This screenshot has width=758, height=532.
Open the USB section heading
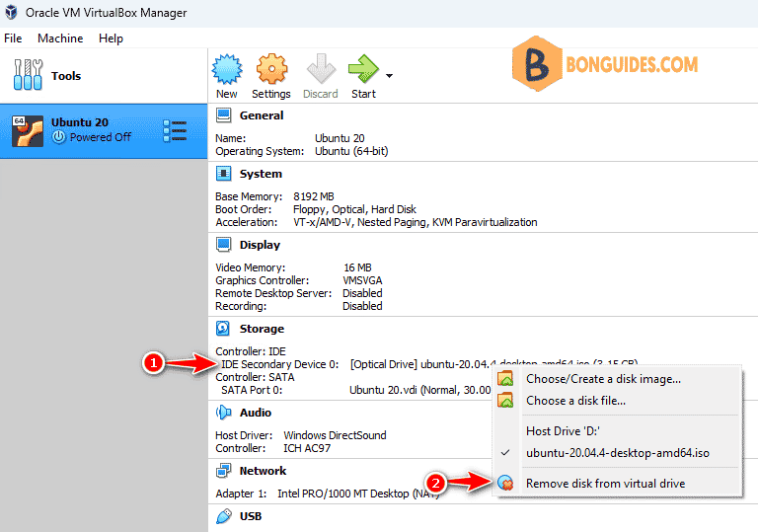251,516
